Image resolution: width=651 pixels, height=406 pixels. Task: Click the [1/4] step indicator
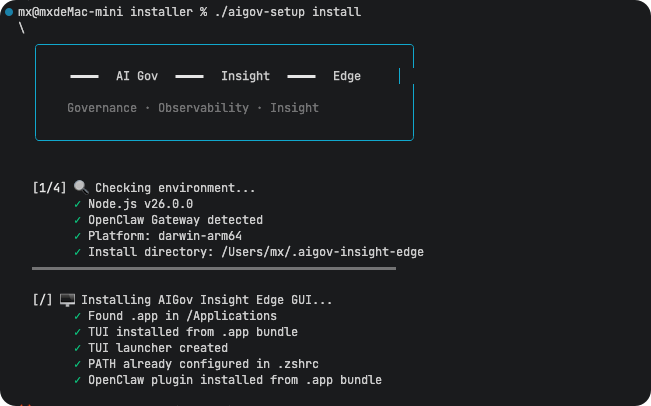click(x=49, y=188)
